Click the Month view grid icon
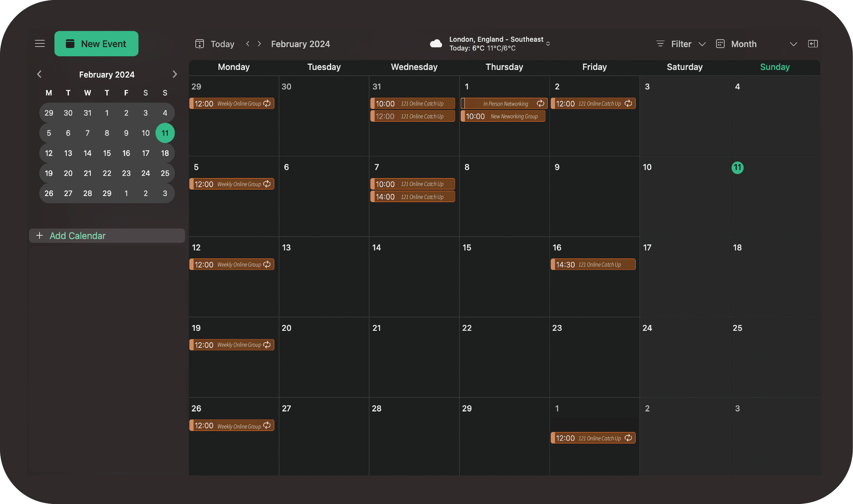The image size is (853, 504). [x=720, y=44]
